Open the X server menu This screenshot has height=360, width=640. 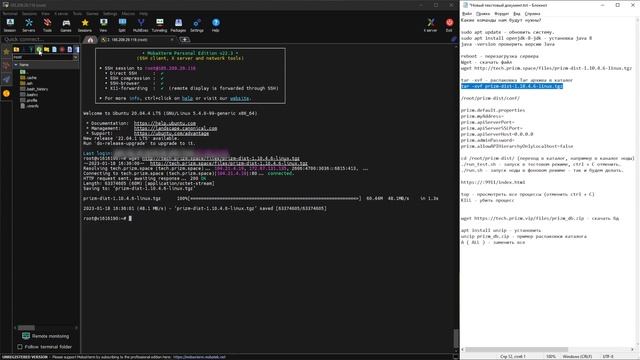[x=61, y=13]
